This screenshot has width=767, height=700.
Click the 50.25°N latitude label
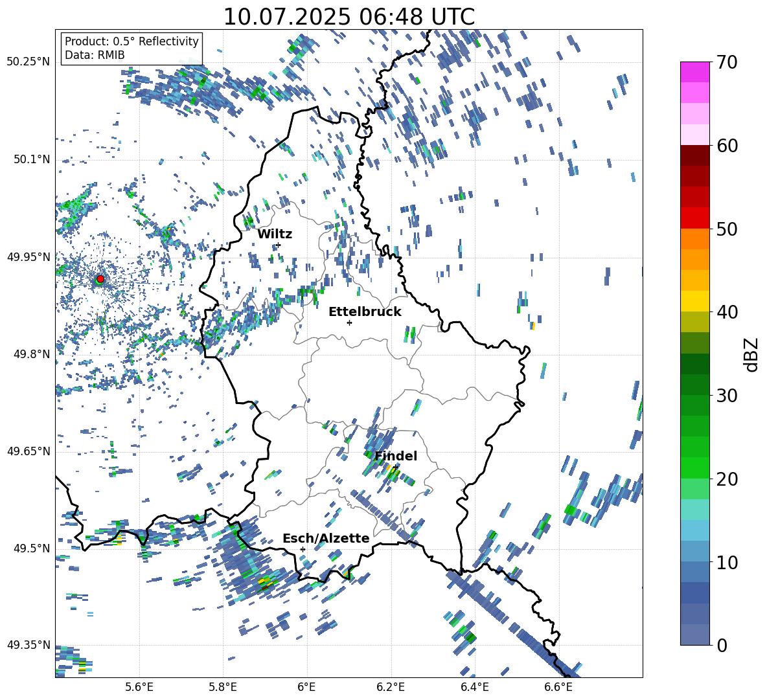click(x=29, y=62)
